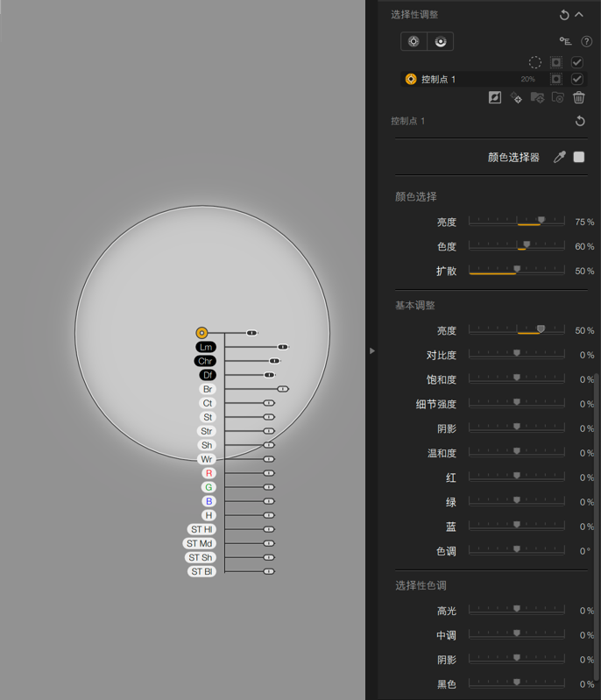Reset the 选择性调整 panel

(x=564, y=15)
